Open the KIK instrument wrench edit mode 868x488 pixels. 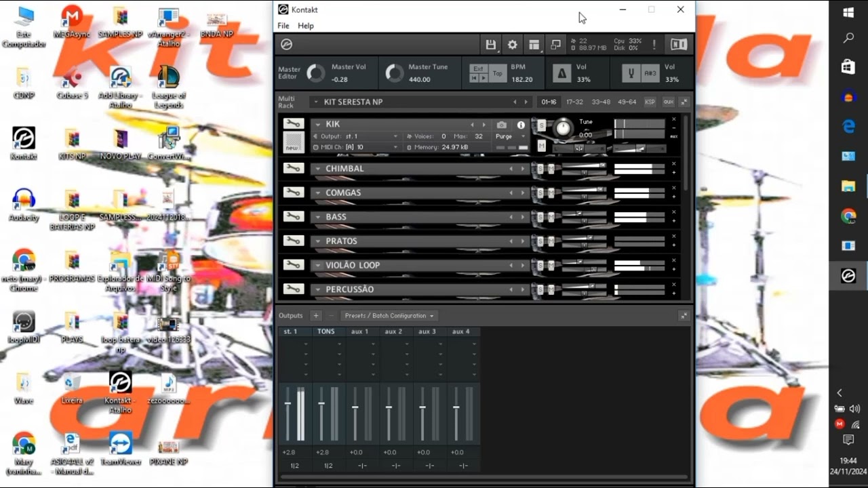pyautogui.click(x=293, y=123)
